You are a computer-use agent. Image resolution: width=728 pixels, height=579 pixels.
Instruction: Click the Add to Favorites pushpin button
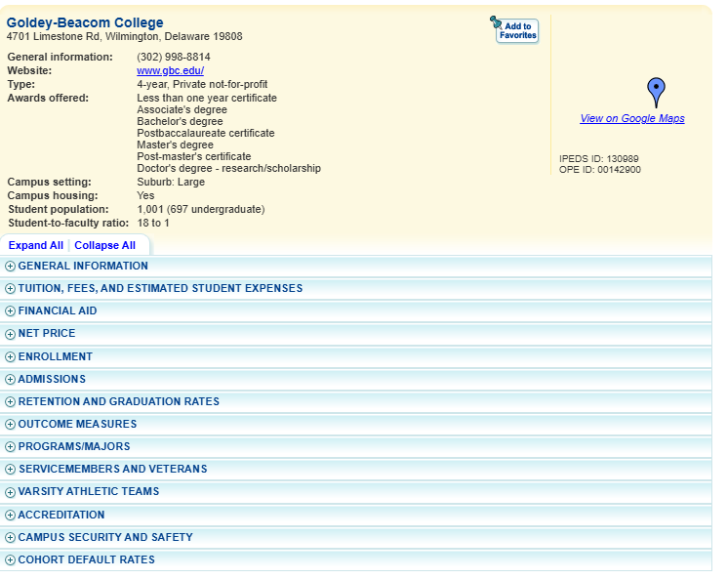514,29
